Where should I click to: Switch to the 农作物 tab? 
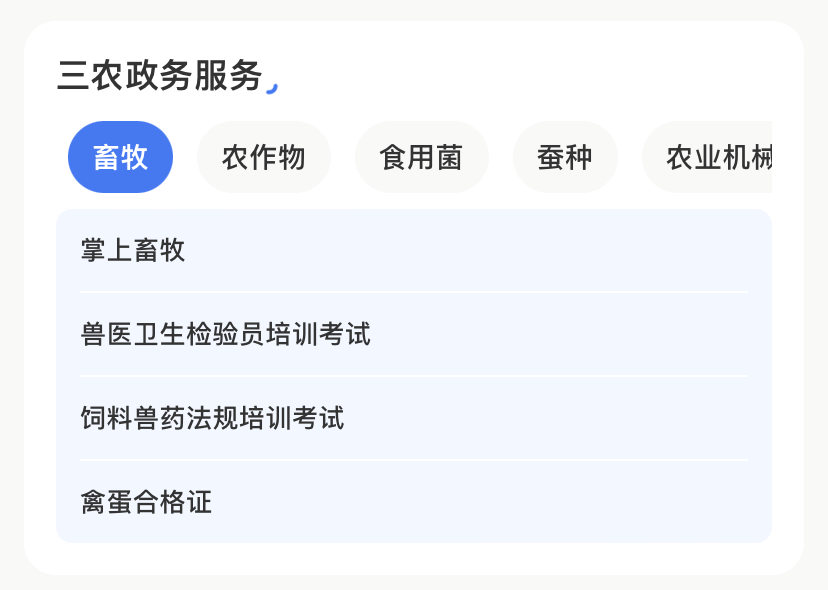264,157
